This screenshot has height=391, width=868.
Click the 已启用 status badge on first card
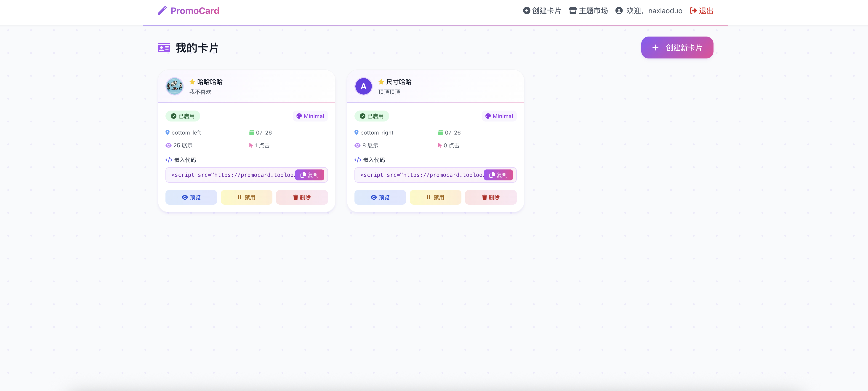coord(183,116)
